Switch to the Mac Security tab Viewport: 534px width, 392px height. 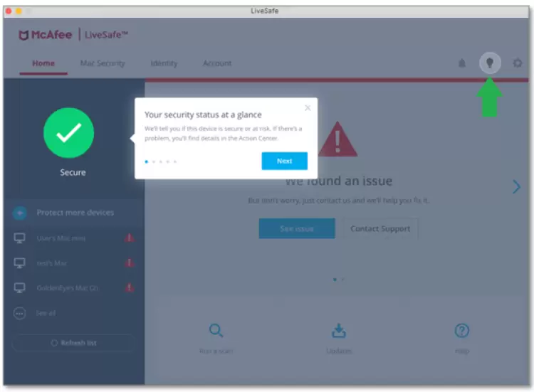click(x=103, y=63)
